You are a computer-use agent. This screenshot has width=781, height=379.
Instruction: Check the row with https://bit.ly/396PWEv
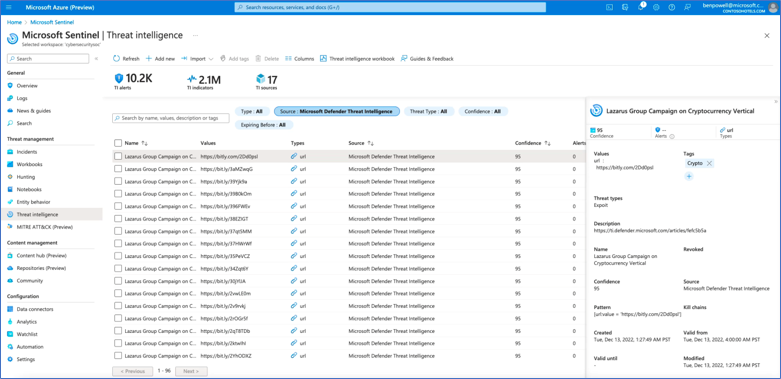(x=118, y=206)
